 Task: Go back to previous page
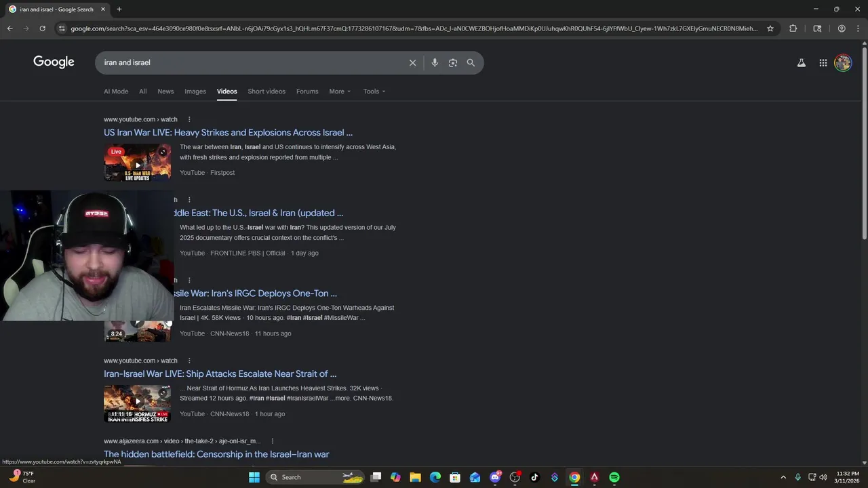9,28
